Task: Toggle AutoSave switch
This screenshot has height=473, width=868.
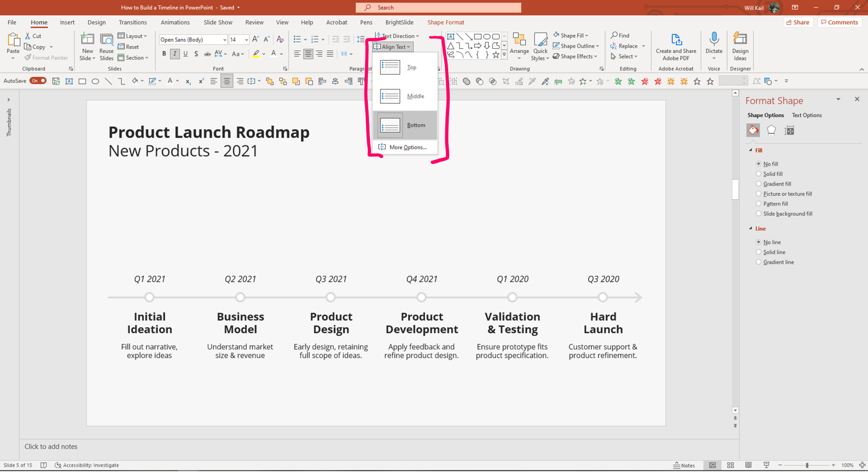Action: [38, 81]
